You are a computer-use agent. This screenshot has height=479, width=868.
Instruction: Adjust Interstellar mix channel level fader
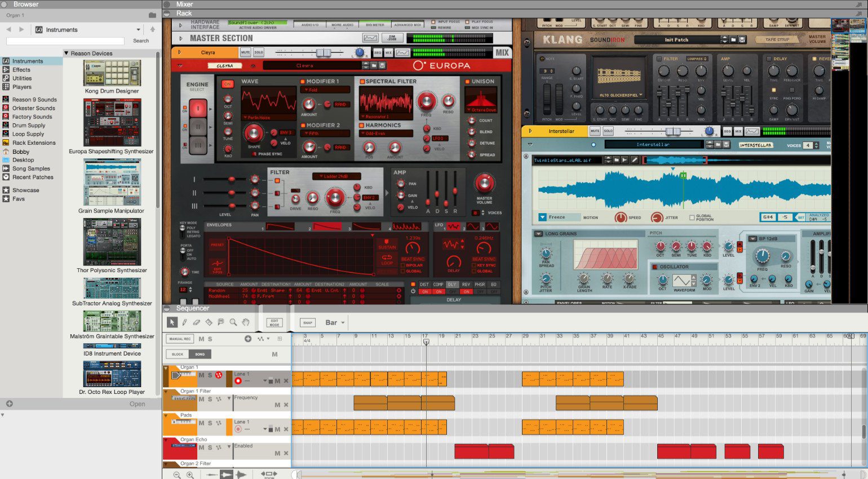click(x=673, y=131)
